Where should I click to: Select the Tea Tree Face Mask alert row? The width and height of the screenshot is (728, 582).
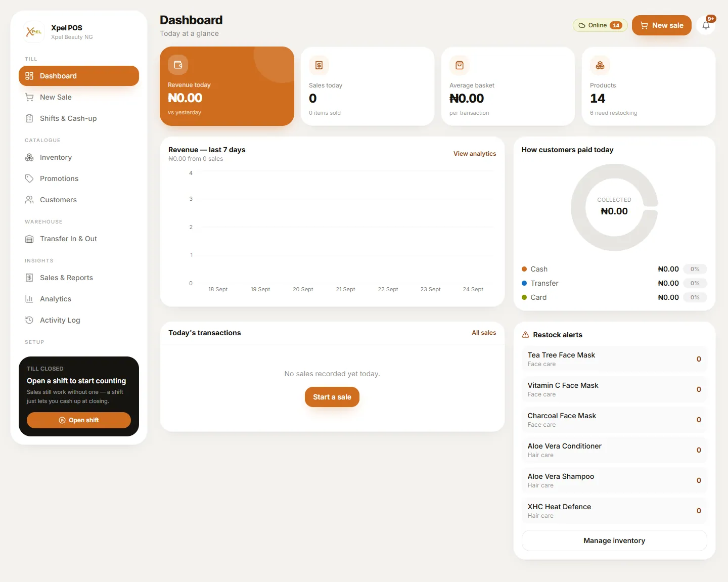614,359
